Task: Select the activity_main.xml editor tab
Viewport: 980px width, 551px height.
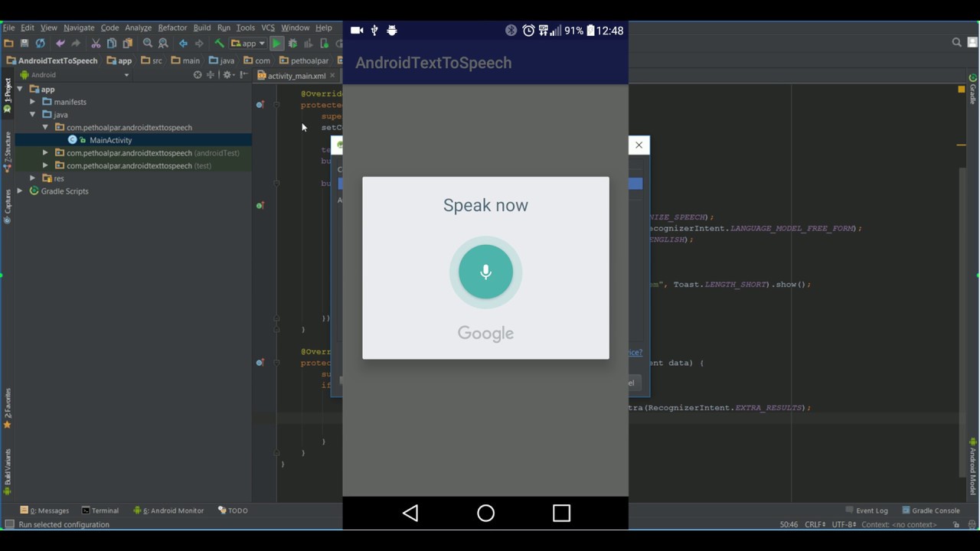Action: click(296, 76)
